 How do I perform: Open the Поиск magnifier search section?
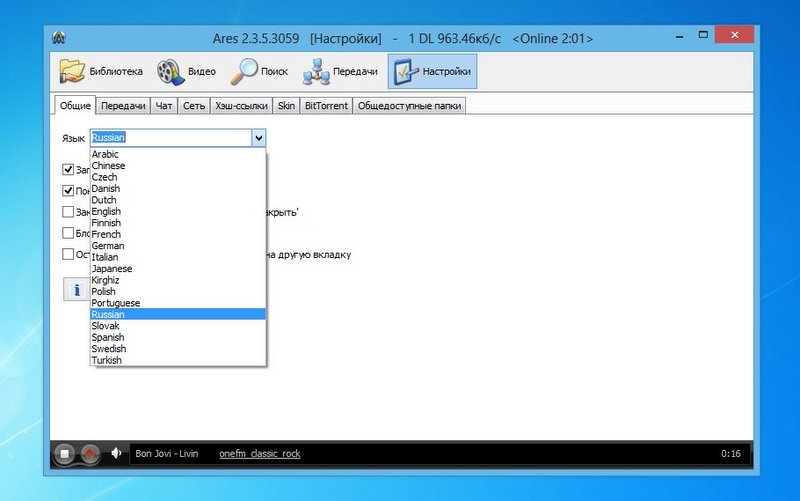point(259,71)
